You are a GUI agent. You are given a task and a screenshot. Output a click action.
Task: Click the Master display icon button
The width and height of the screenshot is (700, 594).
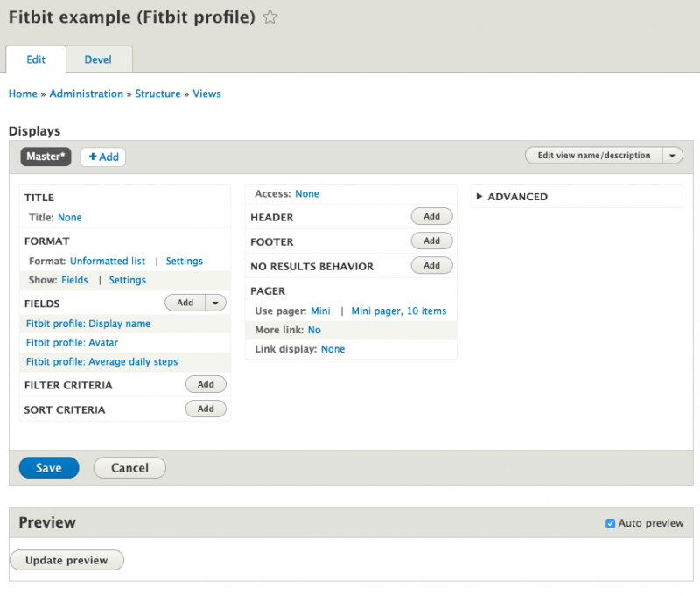point(45,157)
